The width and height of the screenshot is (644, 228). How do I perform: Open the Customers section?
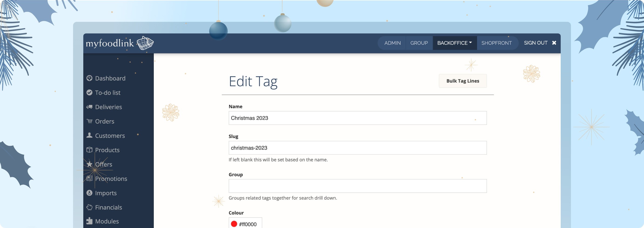110,136
